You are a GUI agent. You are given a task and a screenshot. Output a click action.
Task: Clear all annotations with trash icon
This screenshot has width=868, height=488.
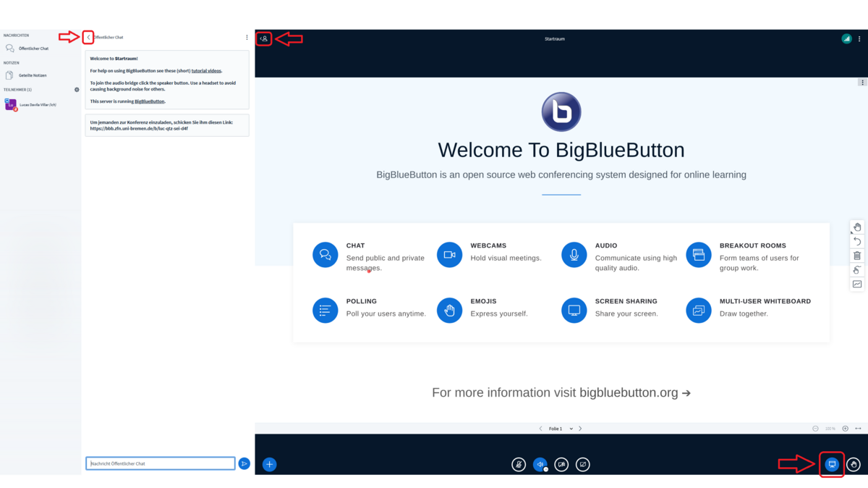[x=857, y=256]
